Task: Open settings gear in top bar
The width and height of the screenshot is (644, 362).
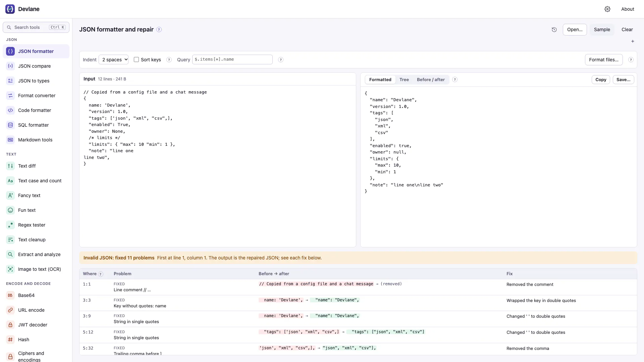Action: pyautogui.click(x=607, y=9)
